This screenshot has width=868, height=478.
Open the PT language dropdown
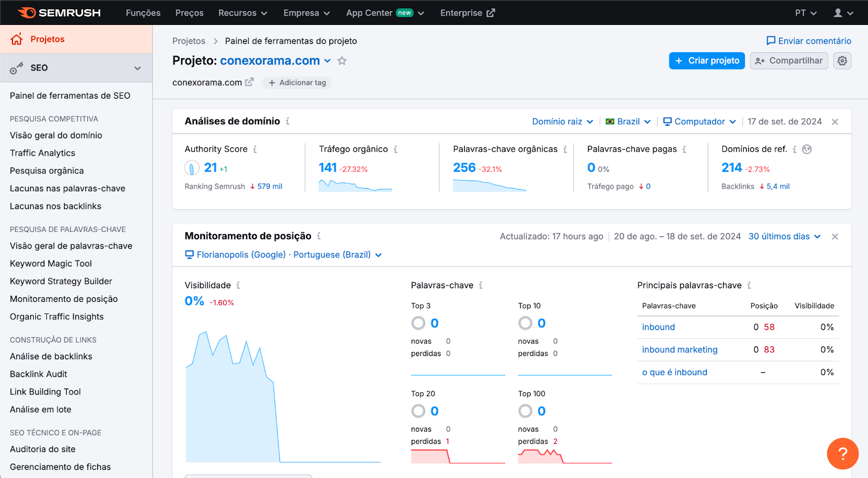(806, 13)
